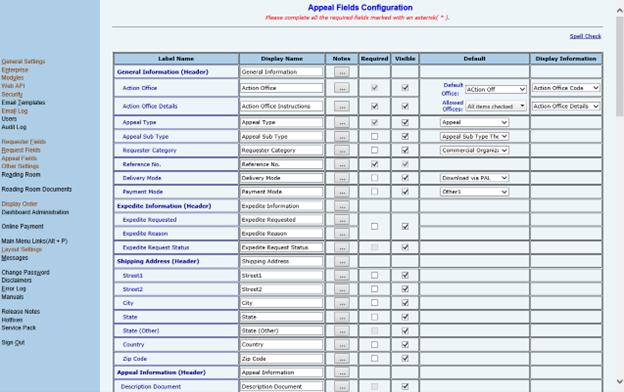Edit Display Name field for Action Office
The height and width of the screenshot is (392, 624).
pos(281,88)
